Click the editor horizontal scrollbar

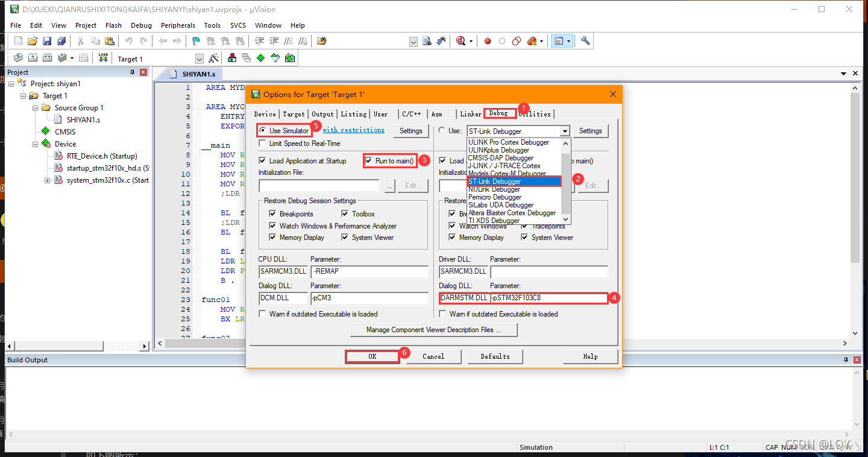click(205, 343)
